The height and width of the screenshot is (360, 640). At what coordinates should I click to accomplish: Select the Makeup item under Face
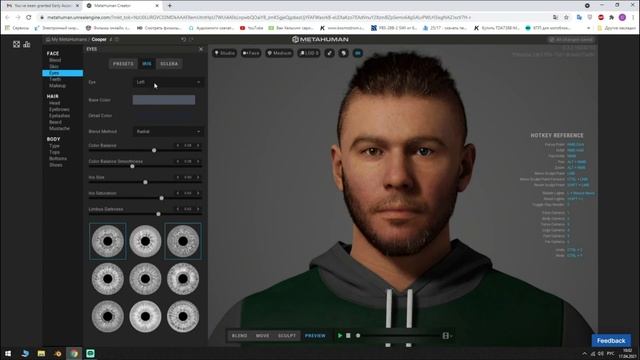click(57, 86)
